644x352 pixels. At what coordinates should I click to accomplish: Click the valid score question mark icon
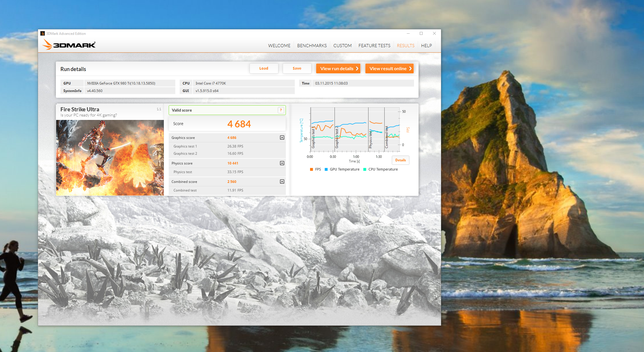(x=281, y=110)
